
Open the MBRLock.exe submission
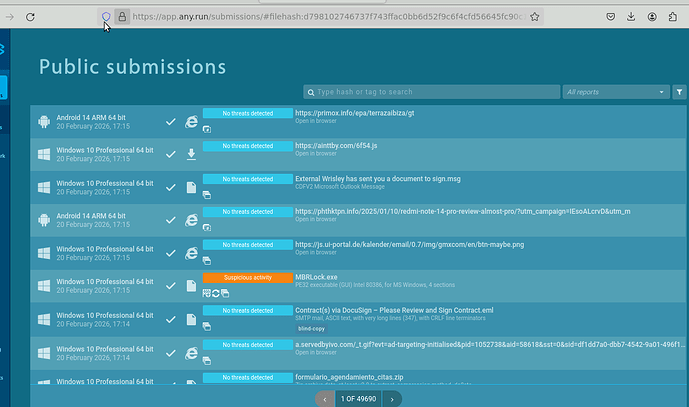coord(318,276)
